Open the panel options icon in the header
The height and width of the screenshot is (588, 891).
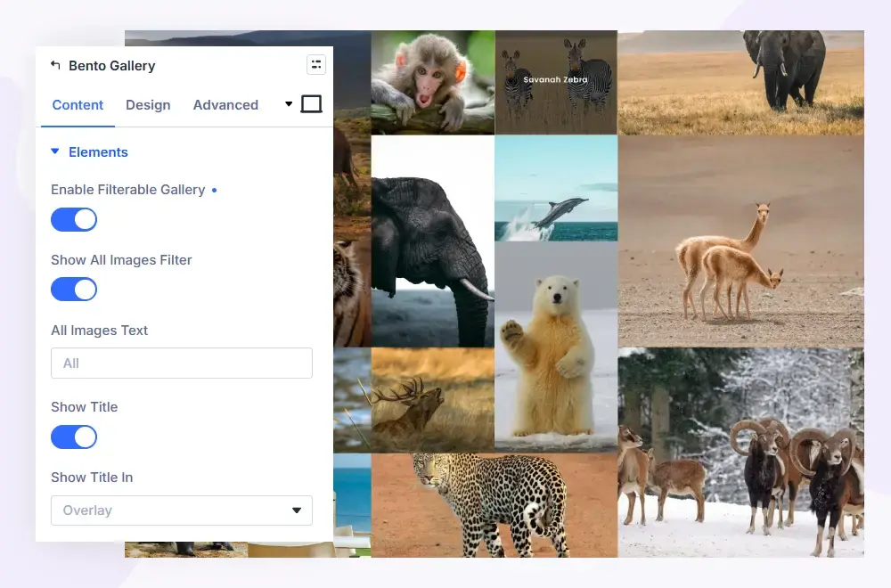coord(316,65)
